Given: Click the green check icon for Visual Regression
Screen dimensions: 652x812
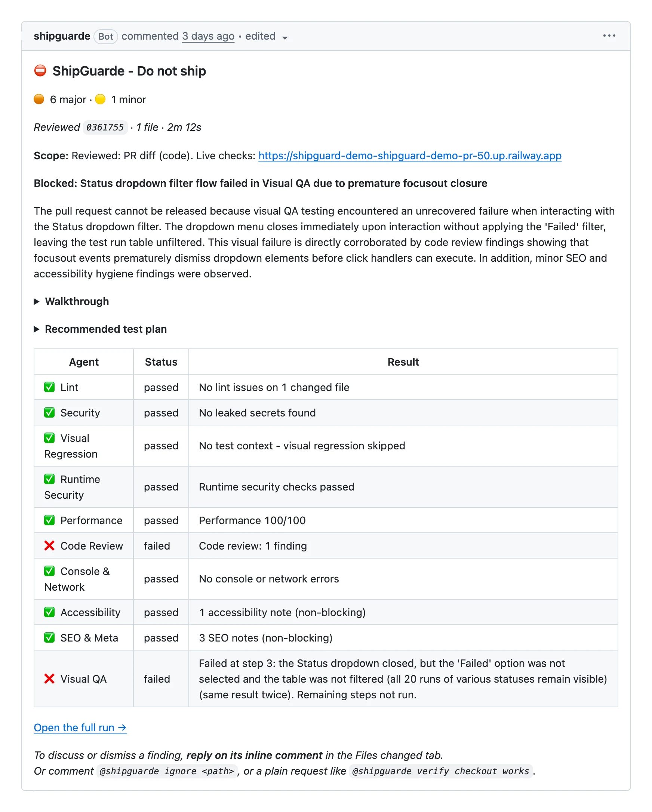Looking at the screenshot, I should 49,437.
